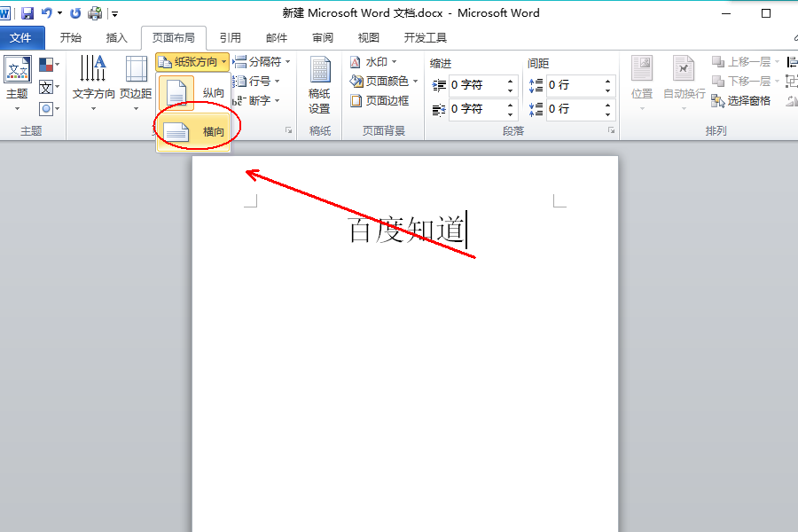
Task: Open the 页面颜色 page color dropdown
Action: (384, 81)
